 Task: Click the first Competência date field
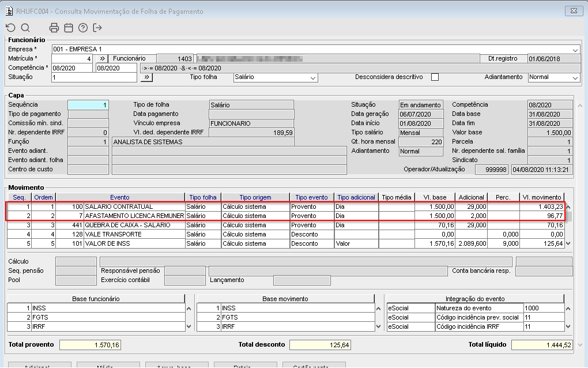pyautogui.click(x=72, y=68)
